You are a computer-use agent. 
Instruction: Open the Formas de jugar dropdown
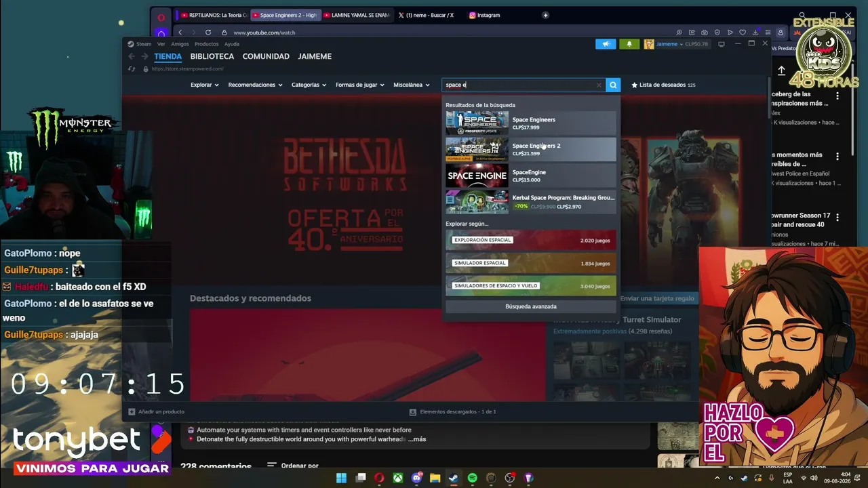360,85
